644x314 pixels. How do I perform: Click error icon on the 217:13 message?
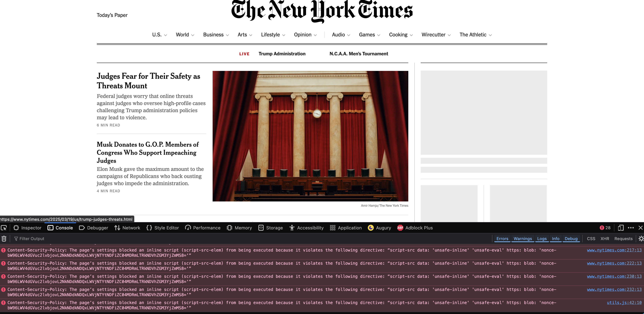4,250
